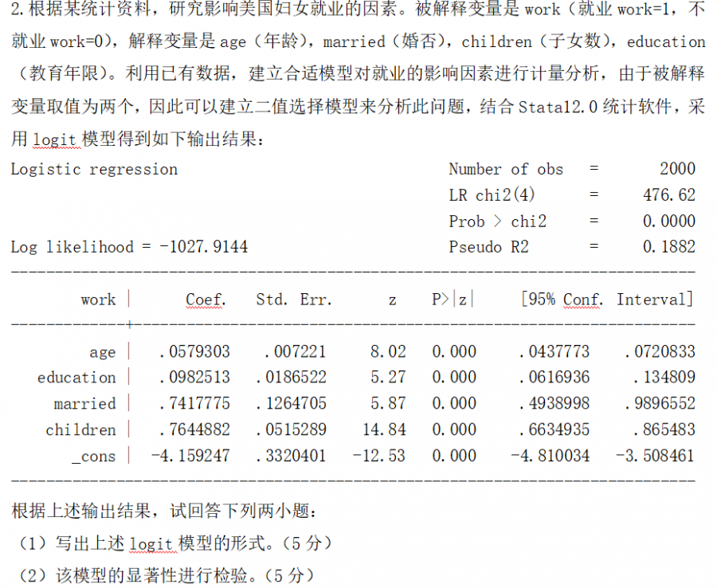Click the 'P>|z|' column header
Image resolution: width=717 pixels, height=588 pixels.
(x=453, y=300)
